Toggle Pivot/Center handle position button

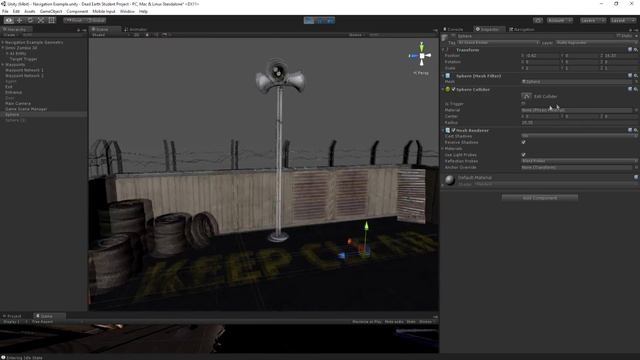point(74,20)
